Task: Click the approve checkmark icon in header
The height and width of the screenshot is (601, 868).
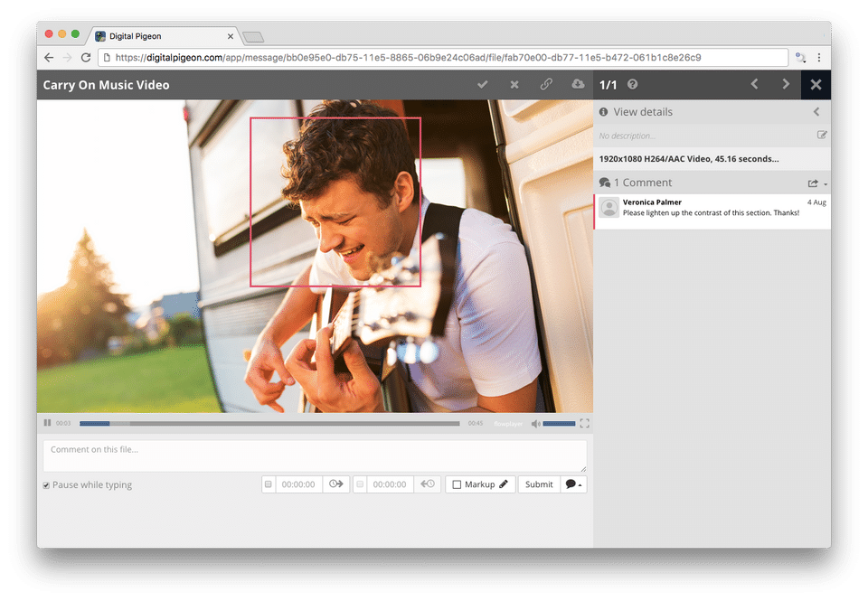Action: tap(482, 85)
